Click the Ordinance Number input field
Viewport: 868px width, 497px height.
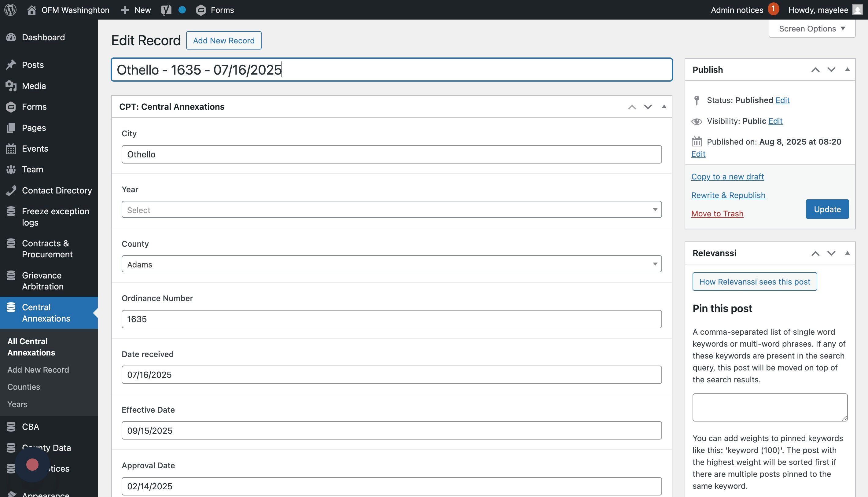point(391,319)
